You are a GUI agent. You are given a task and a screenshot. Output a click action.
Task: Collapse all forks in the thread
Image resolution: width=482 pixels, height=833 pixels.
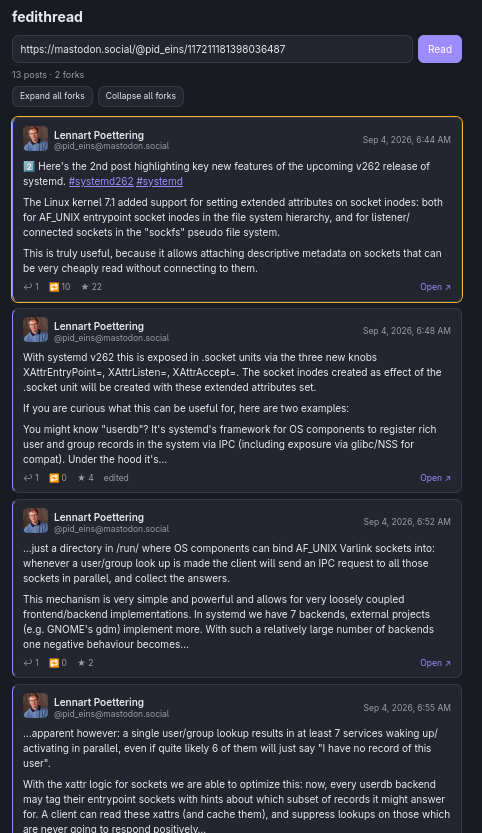point(141,96)
